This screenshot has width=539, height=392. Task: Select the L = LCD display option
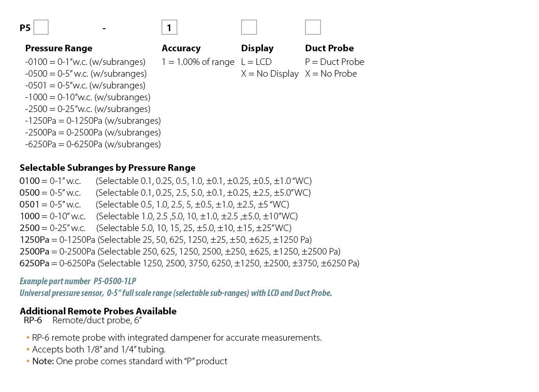click(x=256, y=62)
